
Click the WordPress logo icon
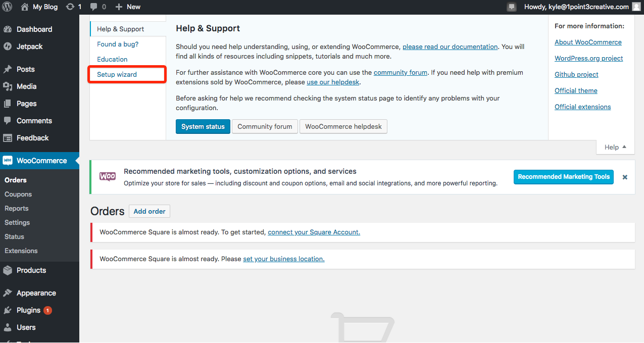coord(7,7)
